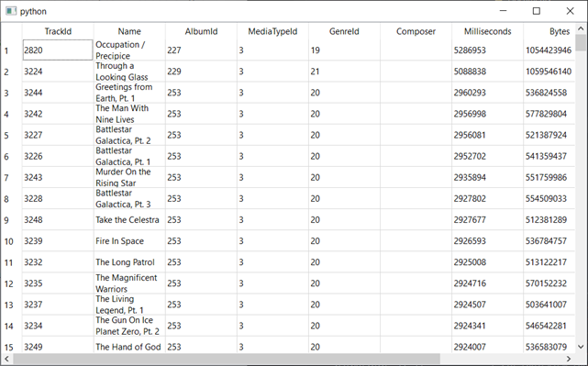Viewport: 588px width, 366px height.
Task: Click the AlbumId column header
Action: [202, 31]
